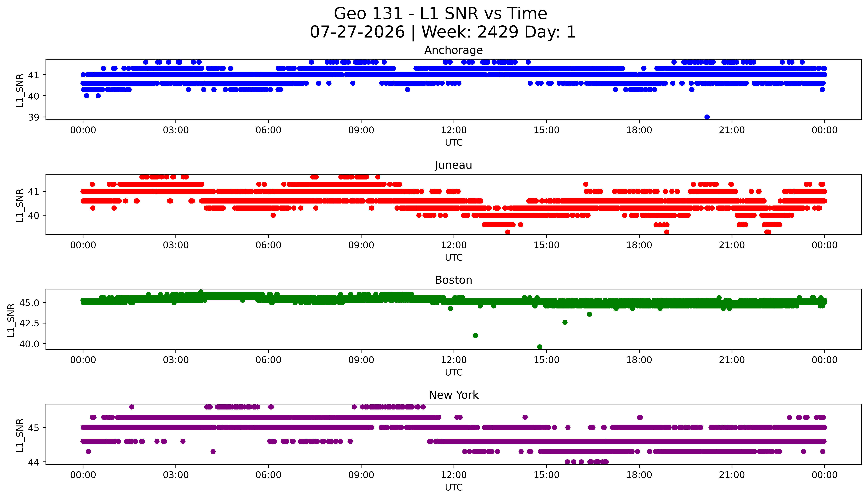Click Anchorage's lone blue outlier at 39
Screen dimensions: 868x499
(707, 117)
